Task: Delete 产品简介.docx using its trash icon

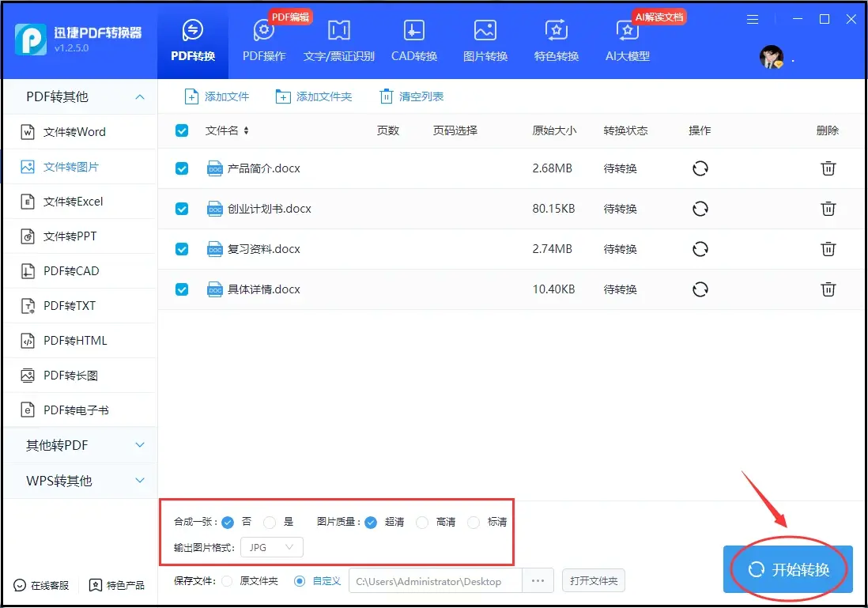Action: pos(828,168)
